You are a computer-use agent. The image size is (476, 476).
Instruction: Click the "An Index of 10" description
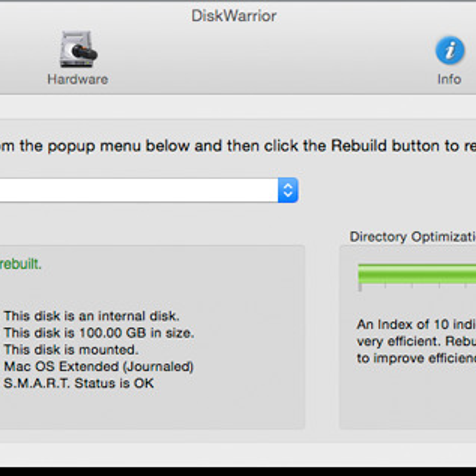coord(416,324)
